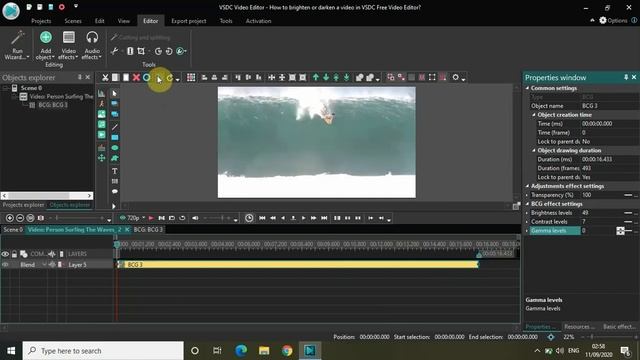The height and width of the screenshot is (360, 640).
Task: Open the Edit menu tab
Action: pos(100,21)
